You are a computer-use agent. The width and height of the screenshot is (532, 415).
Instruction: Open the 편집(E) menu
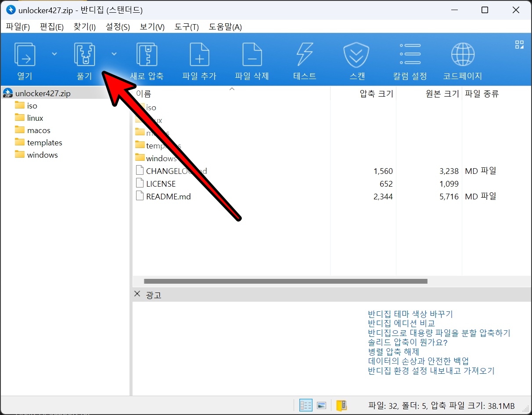pos(52,27)
